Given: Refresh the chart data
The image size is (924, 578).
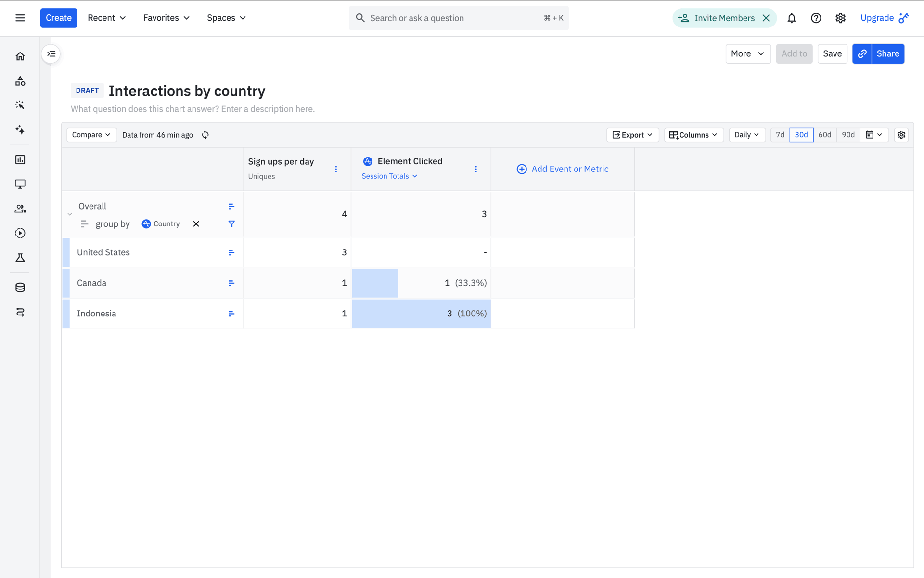Looking at the screenshot, I should point(205,135).
